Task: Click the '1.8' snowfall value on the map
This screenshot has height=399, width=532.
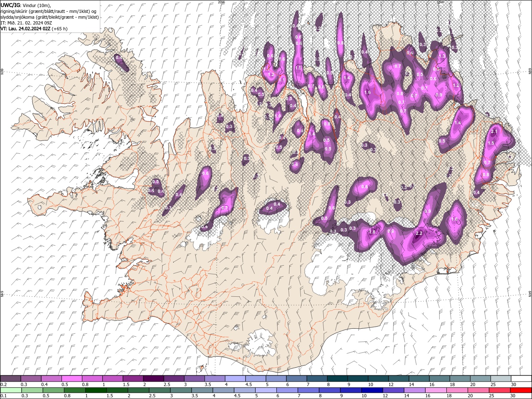Action: pos(372,232)
